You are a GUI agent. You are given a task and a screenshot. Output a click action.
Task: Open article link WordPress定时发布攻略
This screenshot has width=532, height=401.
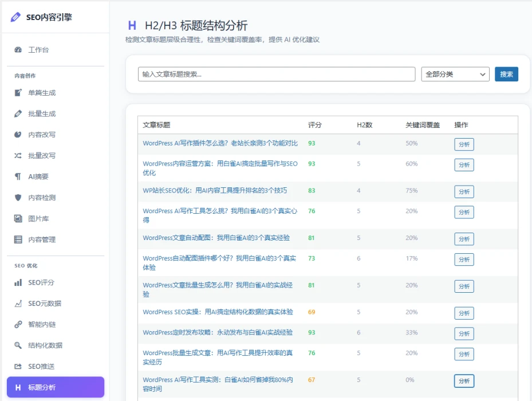[x=218, y=332]
